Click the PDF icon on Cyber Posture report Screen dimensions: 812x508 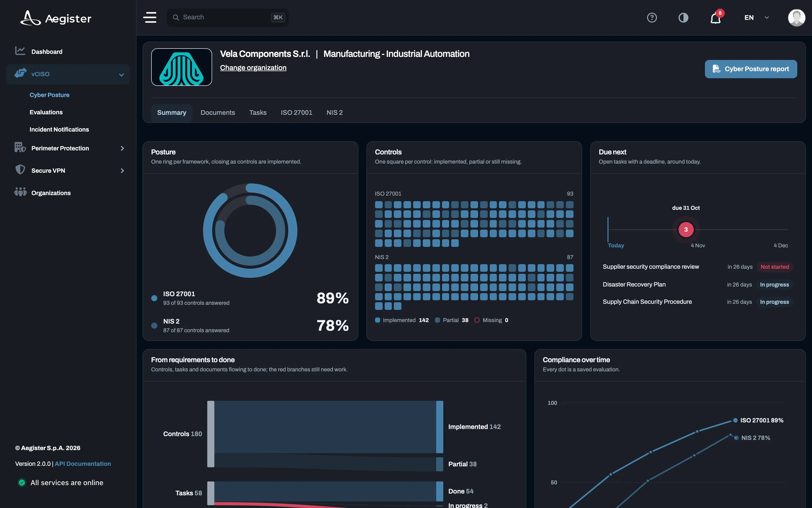coord(716,69)
